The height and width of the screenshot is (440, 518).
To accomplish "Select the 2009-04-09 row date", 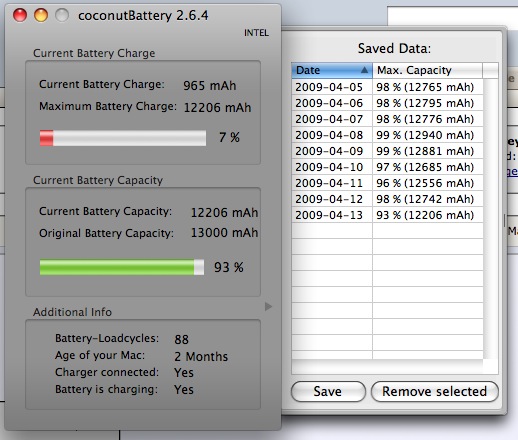I will tap(329, 151).
